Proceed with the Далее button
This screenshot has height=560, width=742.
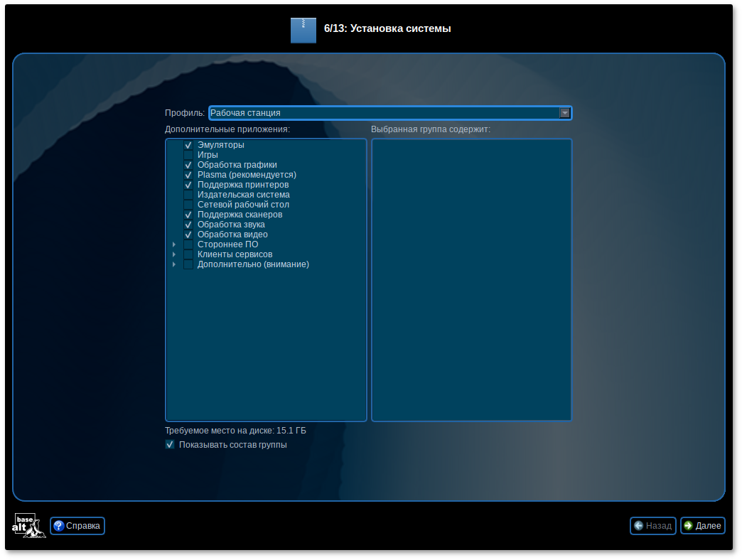tap(702, 526)
